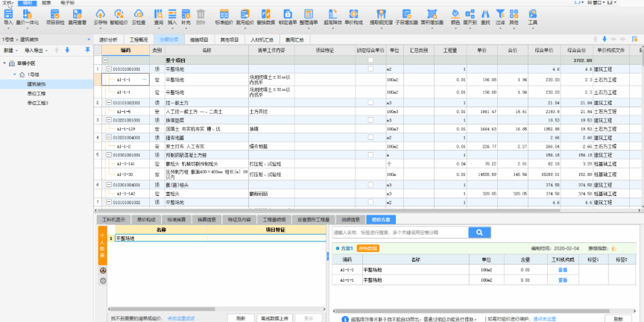
Task: Select the 方案1 radio option
Action: pos(337,247)
